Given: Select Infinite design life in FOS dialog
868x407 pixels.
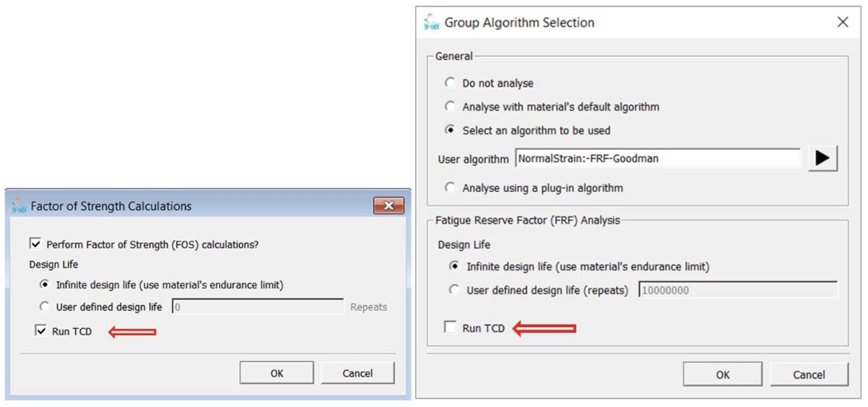Looking at the screenshot, I should pos(44,285).
